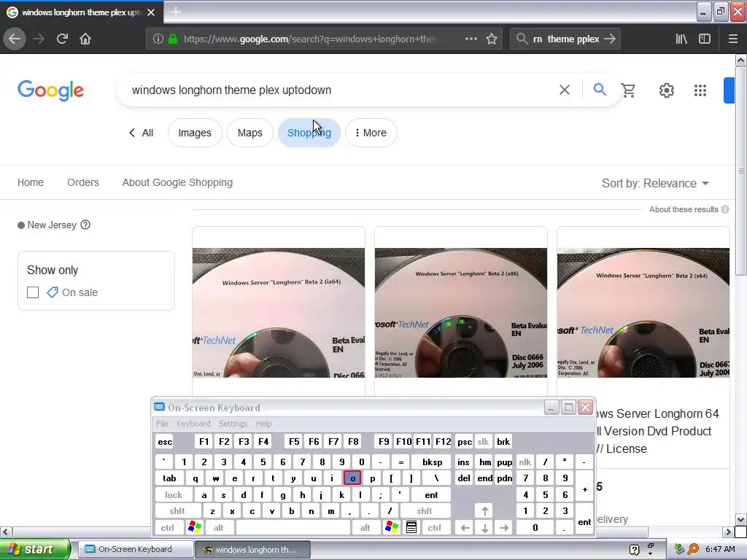The image size is (747, 560).
Task: Open the File menu in On-Screen Keyboard
Action: tap(162, 424)
